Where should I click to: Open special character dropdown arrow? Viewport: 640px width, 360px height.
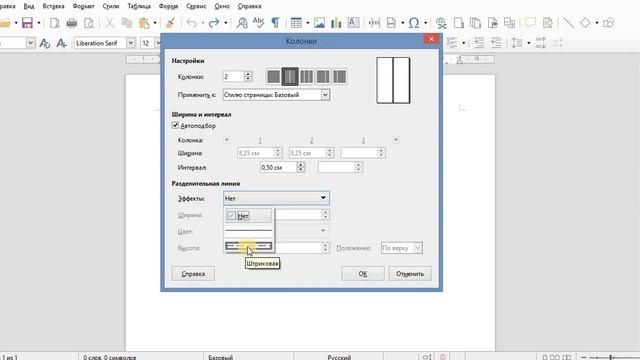coord(425,23)
